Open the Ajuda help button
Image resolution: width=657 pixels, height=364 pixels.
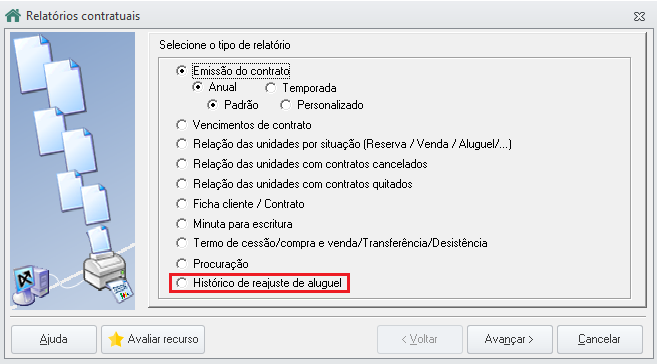pyautogui.click(x=54, y=339)
